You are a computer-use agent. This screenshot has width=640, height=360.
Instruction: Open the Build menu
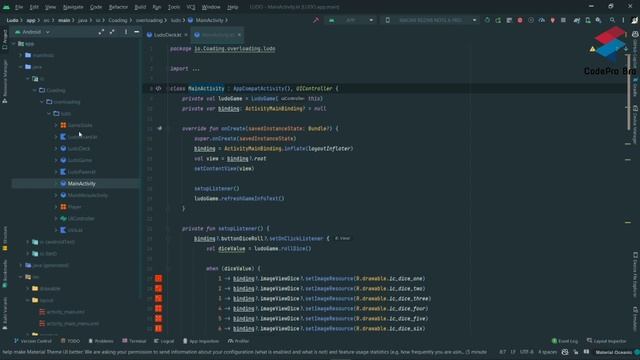click(140, 7)
